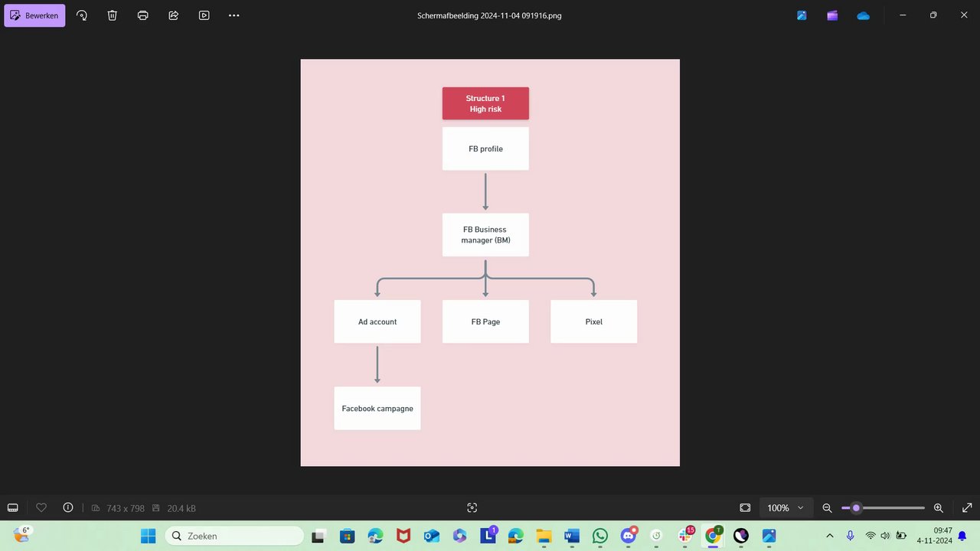Viewport: 980px width, 551px height.
Task: Open Discord from the taskbar
Action: tap(629, 536)
